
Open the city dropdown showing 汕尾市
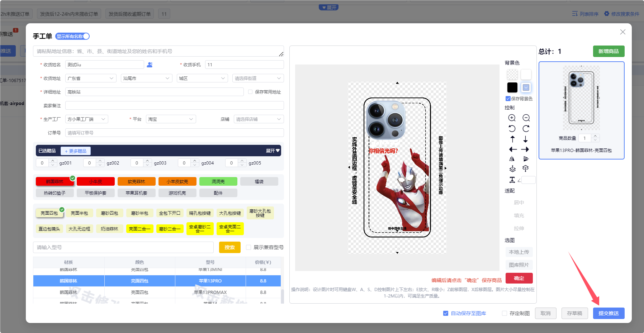click(147, 78)
